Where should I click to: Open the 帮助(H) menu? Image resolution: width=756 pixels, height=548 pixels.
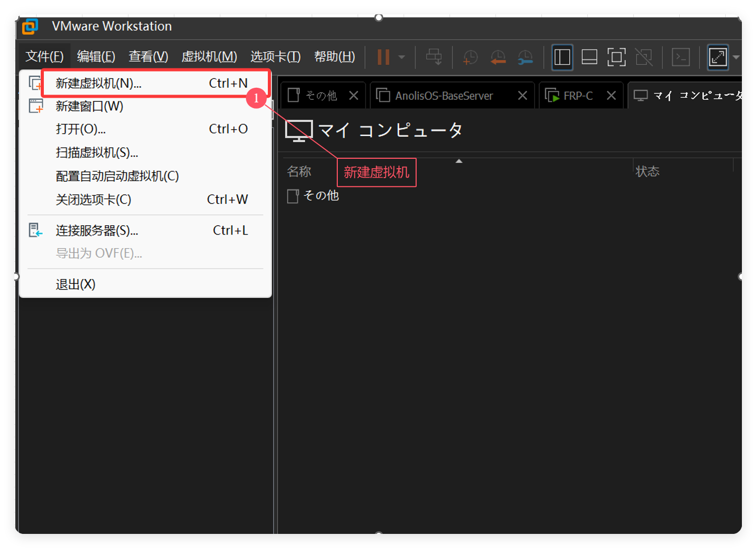pyautogui.click(x=335, y=56)
